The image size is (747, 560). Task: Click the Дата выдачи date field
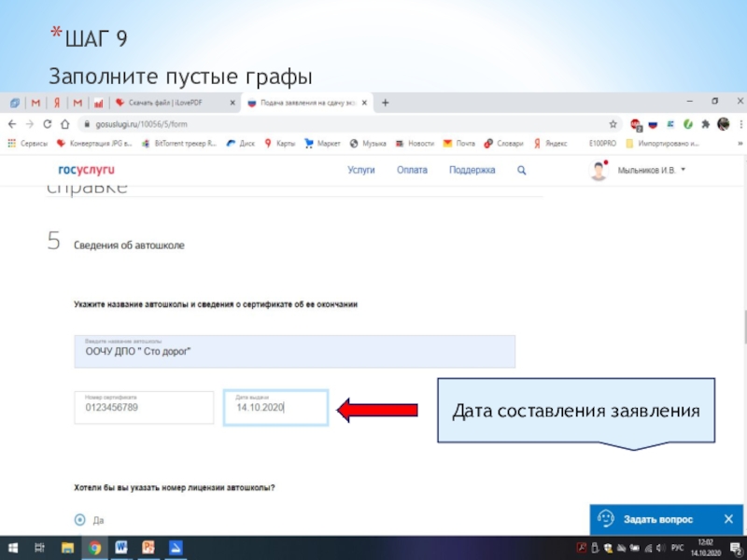[x=275, y=407]
